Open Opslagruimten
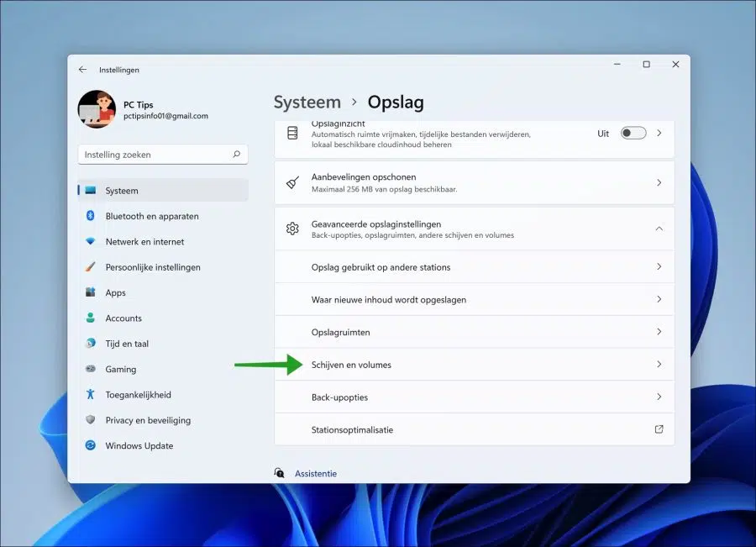The width and height of the screenshot is (756, 547). pos(475,332)
